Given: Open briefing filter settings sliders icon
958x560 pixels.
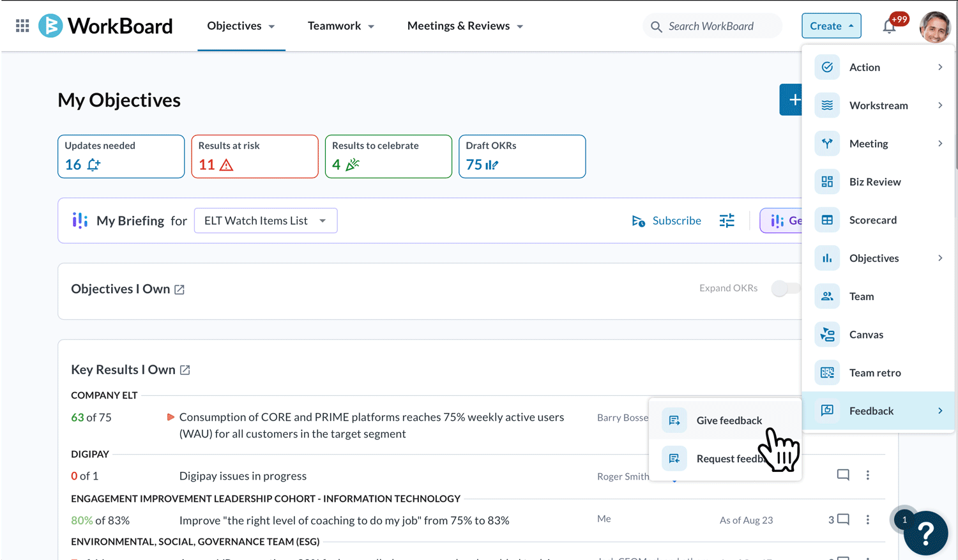Looking at the screenshot, I should click(727, 221).
